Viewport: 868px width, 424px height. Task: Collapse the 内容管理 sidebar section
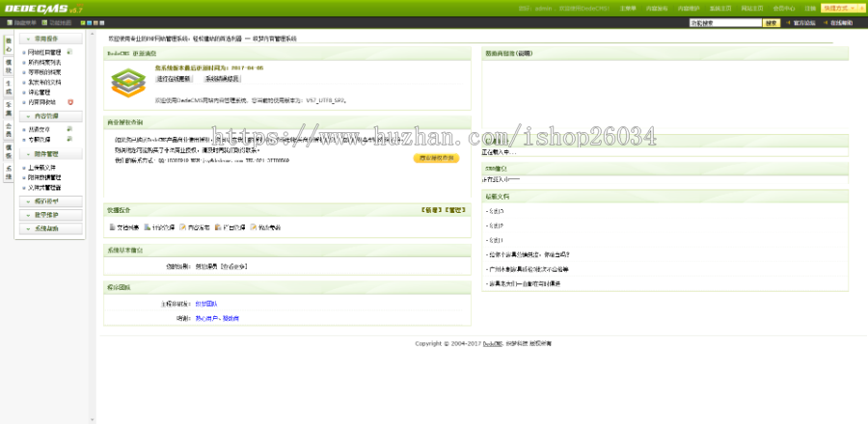coord(51,117)
